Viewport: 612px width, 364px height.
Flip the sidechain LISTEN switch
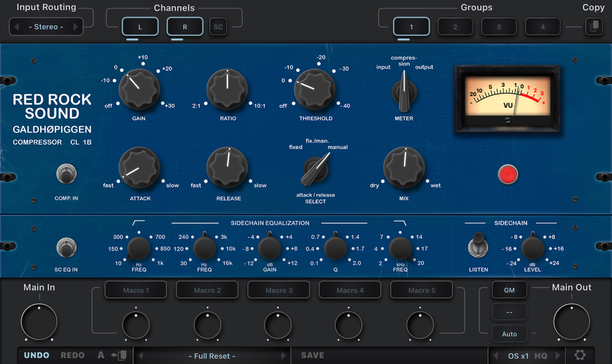[478, 246]
